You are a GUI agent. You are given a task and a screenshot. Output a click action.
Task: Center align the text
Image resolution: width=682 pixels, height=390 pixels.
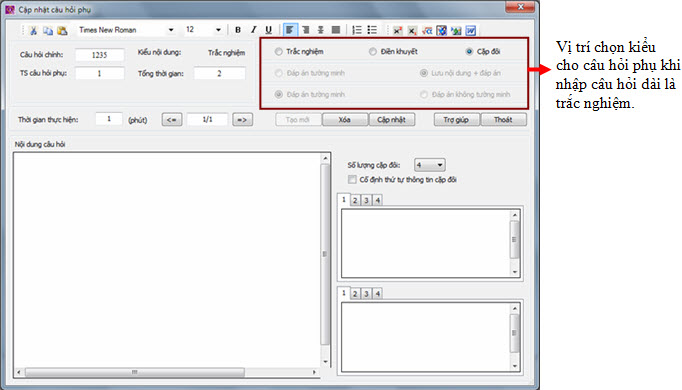(321, 30)
